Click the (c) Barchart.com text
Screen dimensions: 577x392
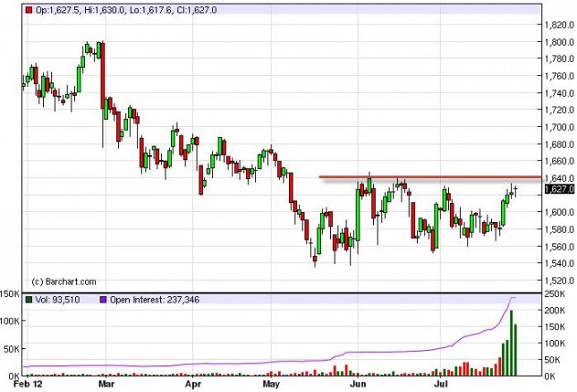pos(64,282)
